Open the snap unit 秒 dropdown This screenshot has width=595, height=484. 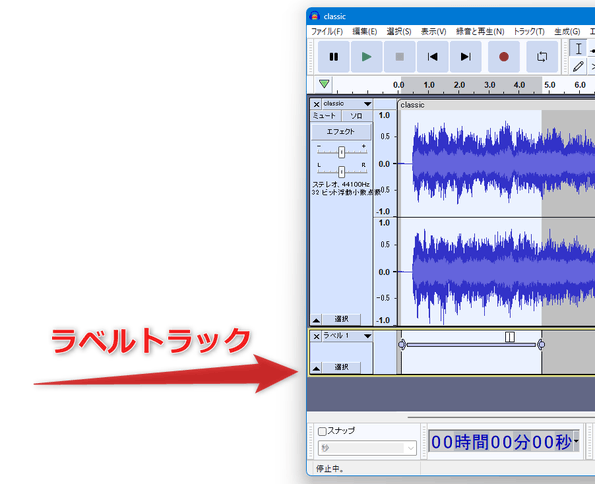point(367,448)
